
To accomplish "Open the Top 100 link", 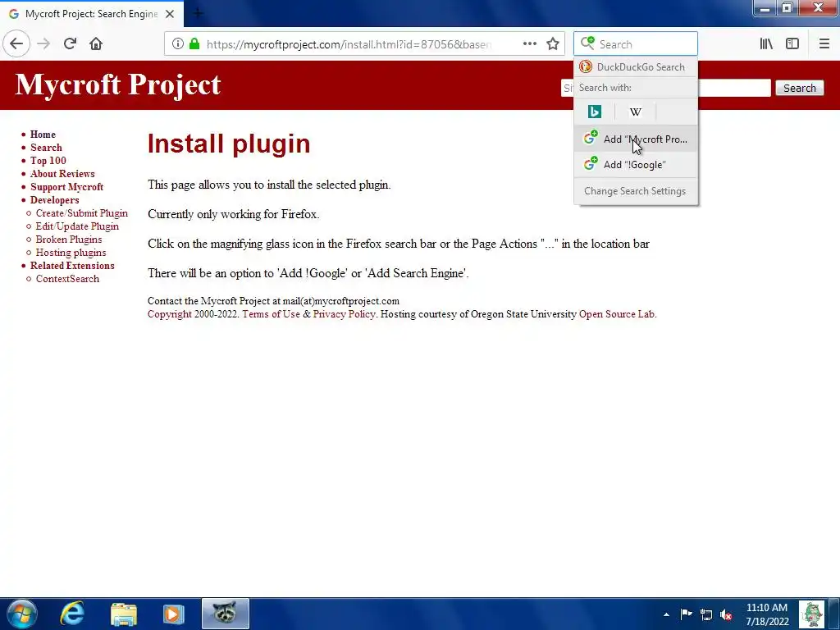I will point(48,161).
